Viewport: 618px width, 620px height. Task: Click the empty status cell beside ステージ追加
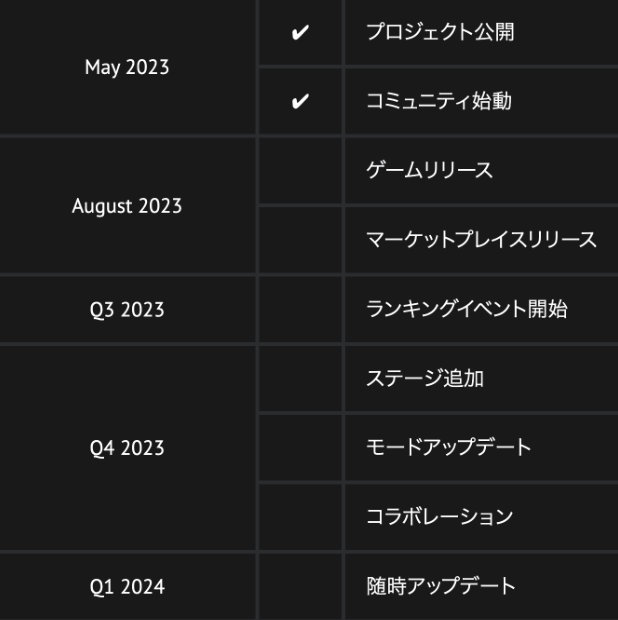(x=299, y=379)
